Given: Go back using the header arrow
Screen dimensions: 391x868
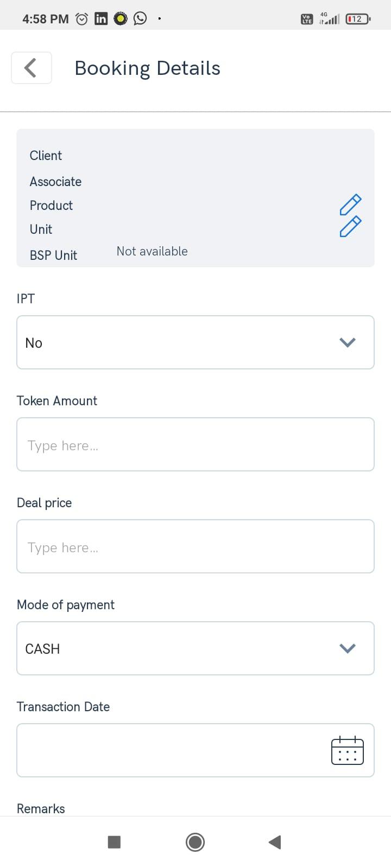Looking at the screenshot, I should (x=31, y=68).
